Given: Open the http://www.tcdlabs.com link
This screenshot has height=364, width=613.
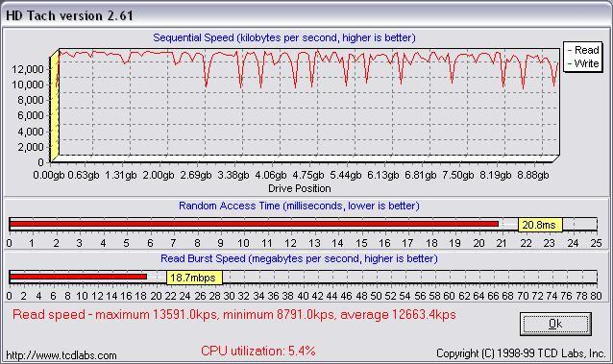Looking at the screenshot, I should (61, 355).
